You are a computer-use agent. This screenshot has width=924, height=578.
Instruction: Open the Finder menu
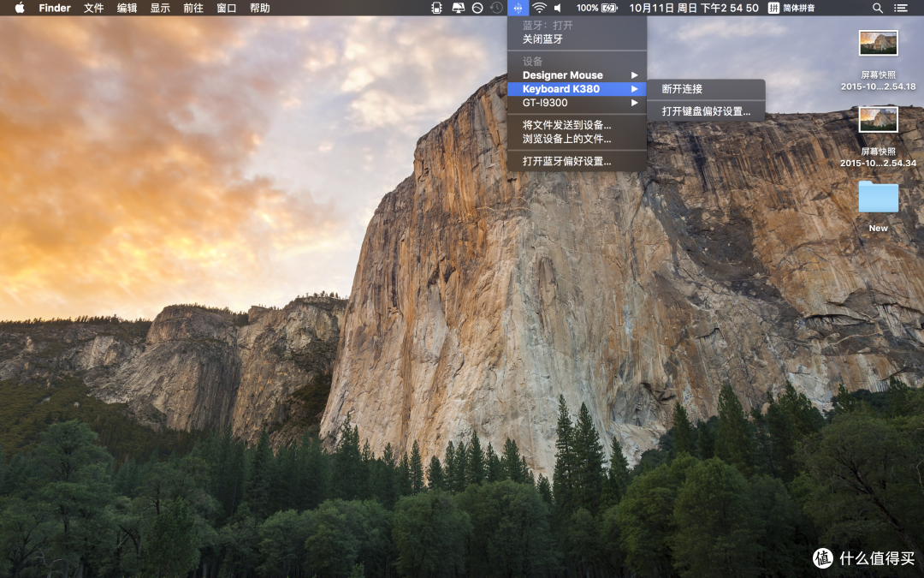tap(55, 8)
